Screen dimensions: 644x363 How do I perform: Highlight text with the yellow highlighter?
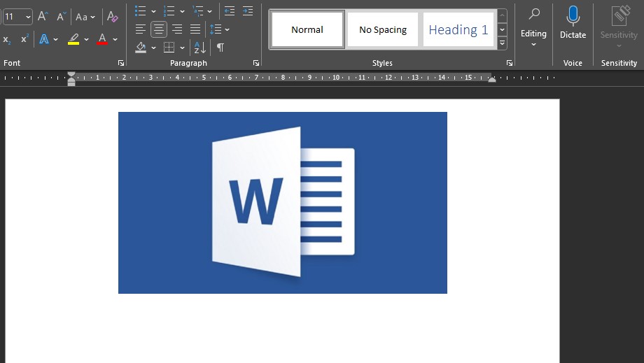pyautogui.click(x=73, y=39)
